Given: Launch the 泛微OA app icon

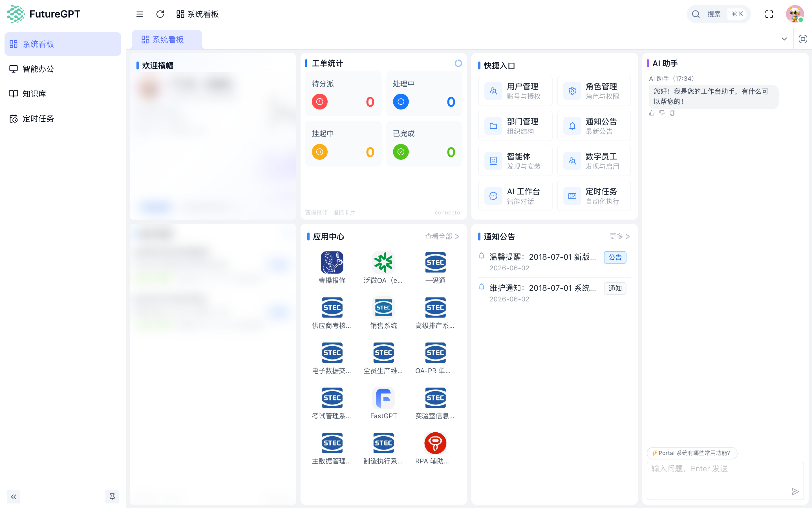Looking at the screenshot, I should 383,262.
